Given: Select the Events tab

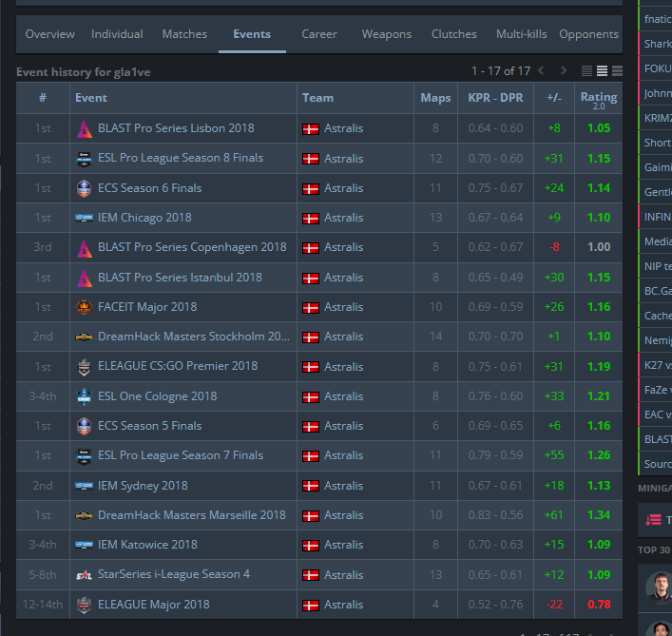Looking at the screenshot, I should pos(252,34).
